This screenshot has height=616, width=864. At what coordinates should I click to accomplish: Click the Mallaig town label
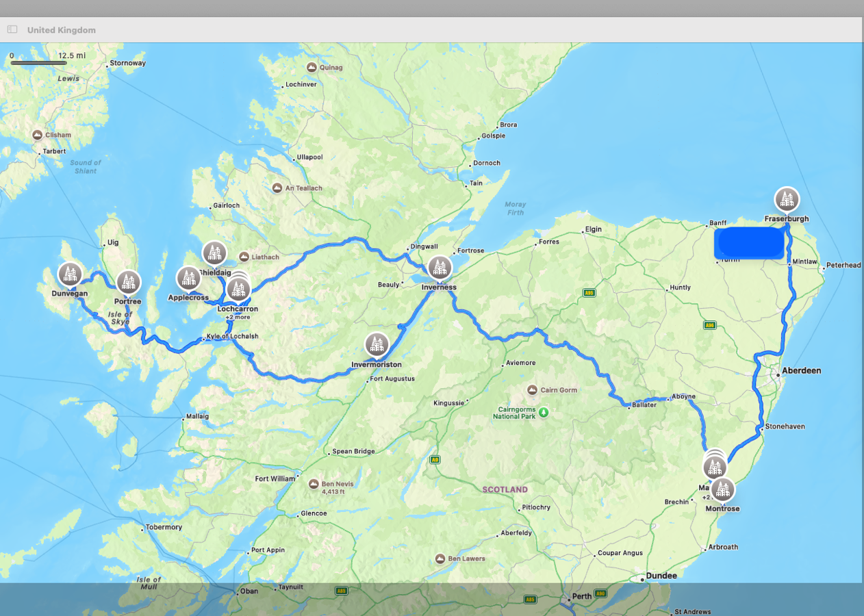click(x=197, y=417)
